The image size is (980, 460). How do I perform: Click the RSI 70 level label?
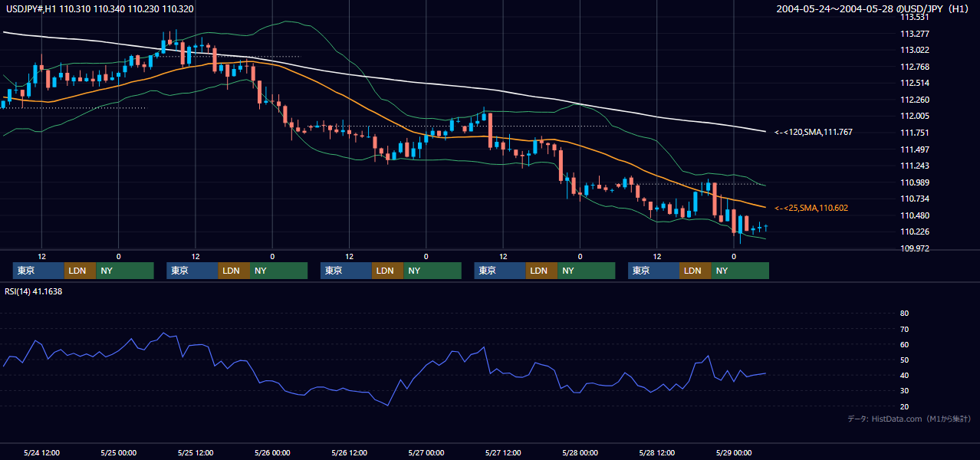pos(904,329)
